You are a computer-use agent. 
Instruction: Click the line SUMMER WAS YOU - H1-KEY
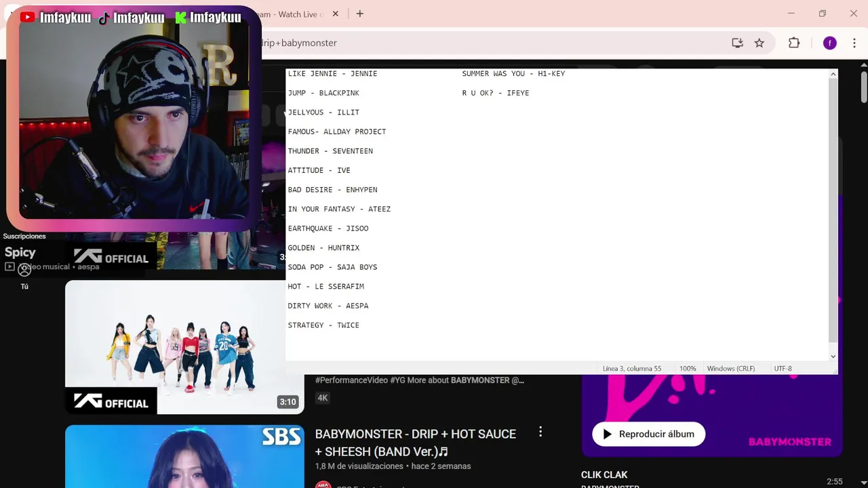click(x=513, y=73)
